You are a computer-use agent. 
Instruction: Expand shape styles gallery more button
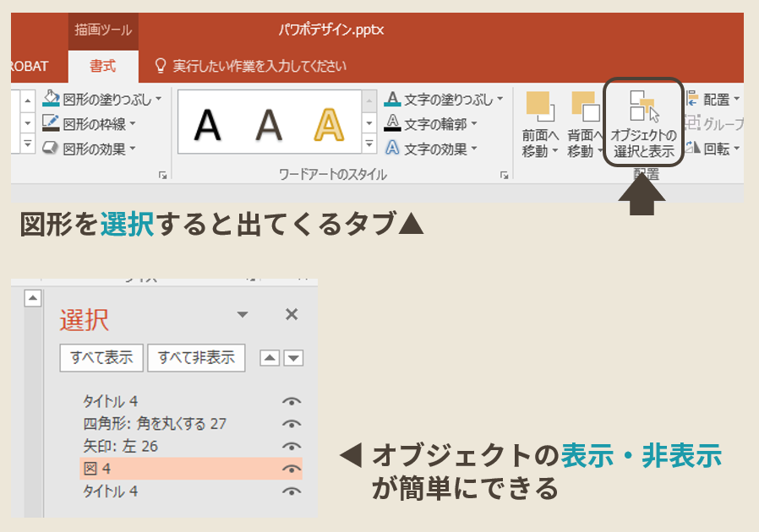28,144
